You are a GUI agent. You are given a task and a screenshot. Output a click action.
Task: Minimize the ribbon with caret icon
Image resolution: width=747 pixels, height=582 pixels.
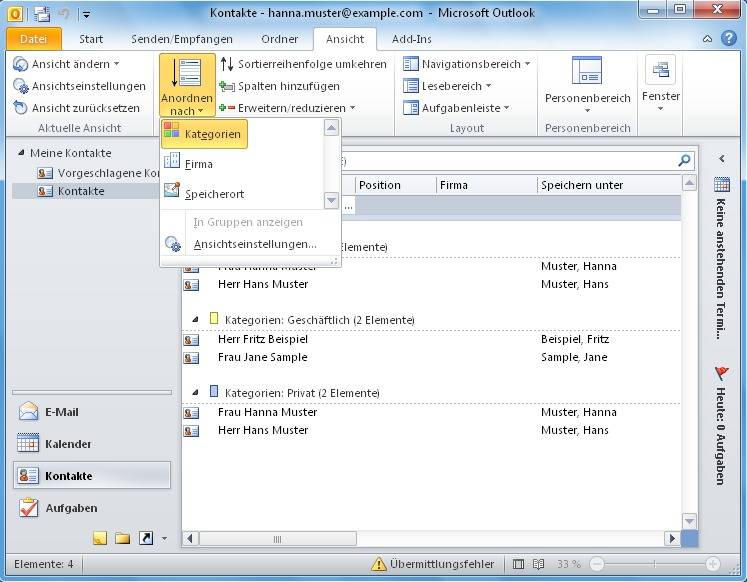coord(707,39)
